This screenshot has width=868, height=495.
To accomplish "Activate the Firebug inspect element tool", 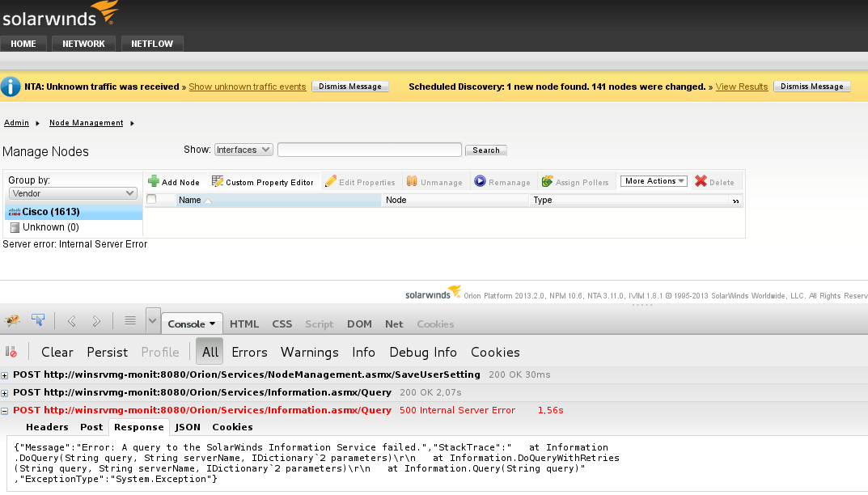I will click(x=38, y=320).
